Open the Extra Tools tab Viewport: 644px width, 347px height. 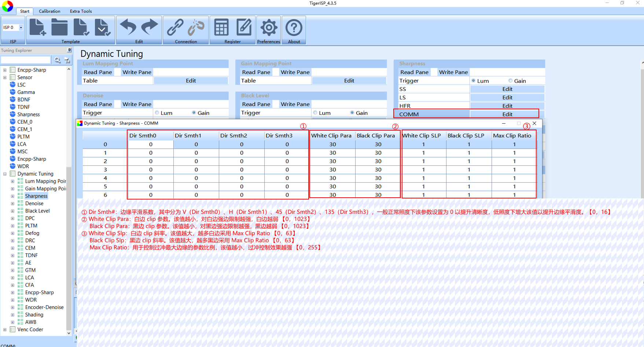tap(81, 11)
